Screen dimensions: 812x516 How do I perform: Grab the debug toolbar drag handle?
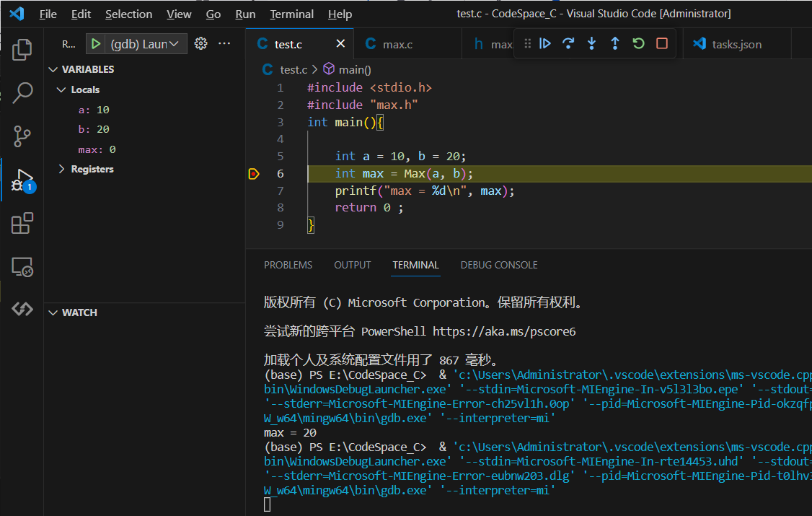point(527,43)
